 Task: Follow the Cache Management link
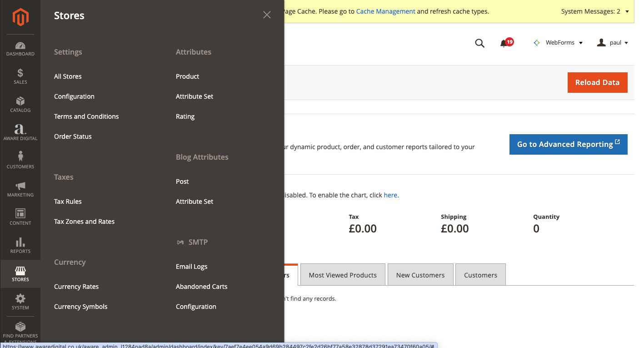tap(385, 11)
